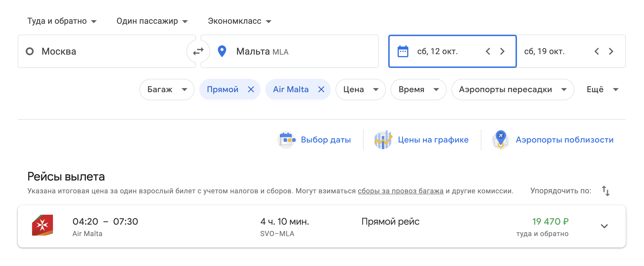This screenshot has height=266, width=644.
Task: Click the Цены на графике chart icon
Action: click(383, 140)
